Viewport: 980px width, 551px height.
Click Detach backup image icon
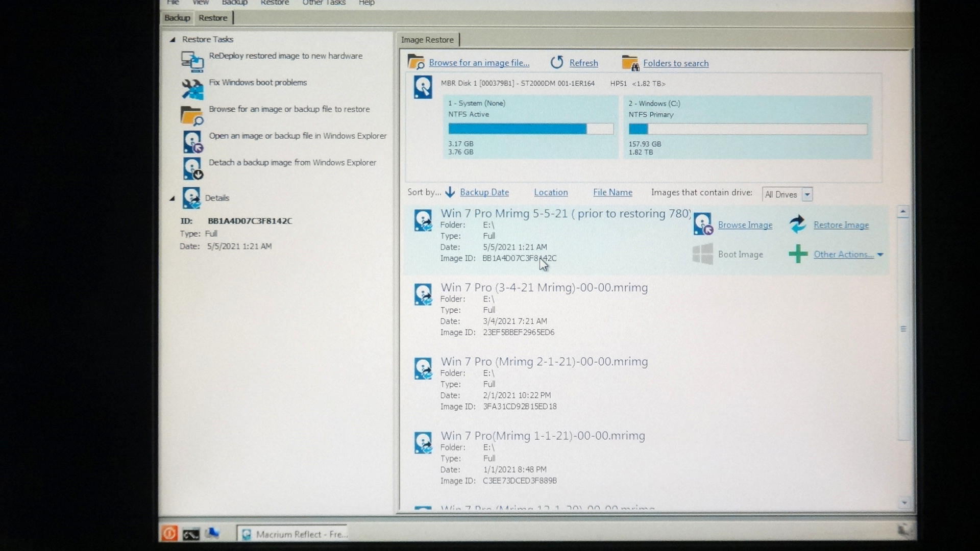tap(192, 168)
